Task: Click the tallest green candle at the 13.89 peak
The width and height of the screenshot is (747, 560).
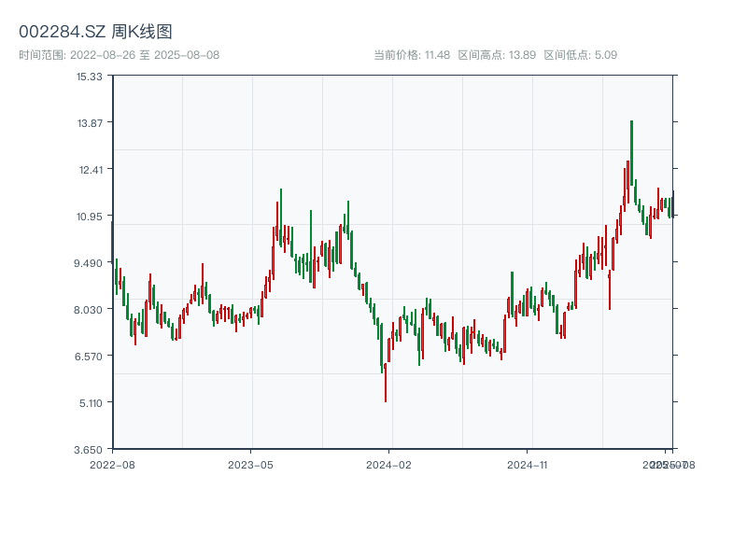Action: pos(632,153)
